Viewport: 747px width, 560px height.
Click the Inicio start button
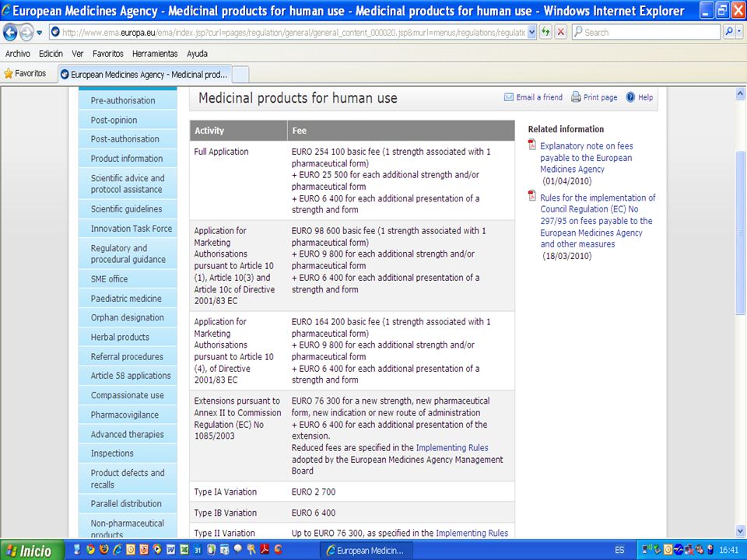31,550
